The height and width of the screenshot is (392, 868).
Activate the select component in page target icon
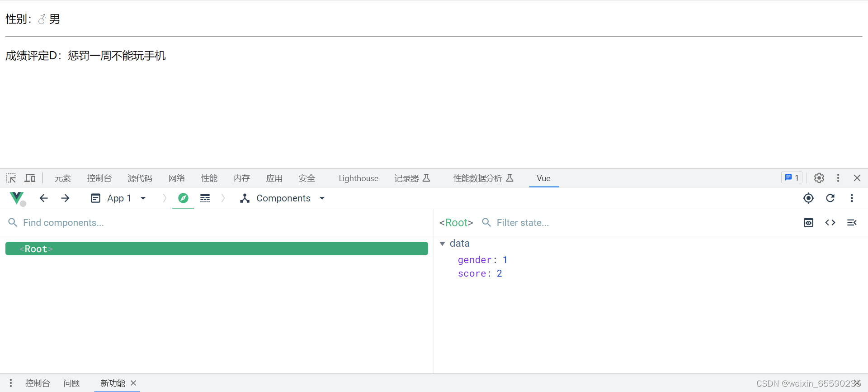(809, 198)
